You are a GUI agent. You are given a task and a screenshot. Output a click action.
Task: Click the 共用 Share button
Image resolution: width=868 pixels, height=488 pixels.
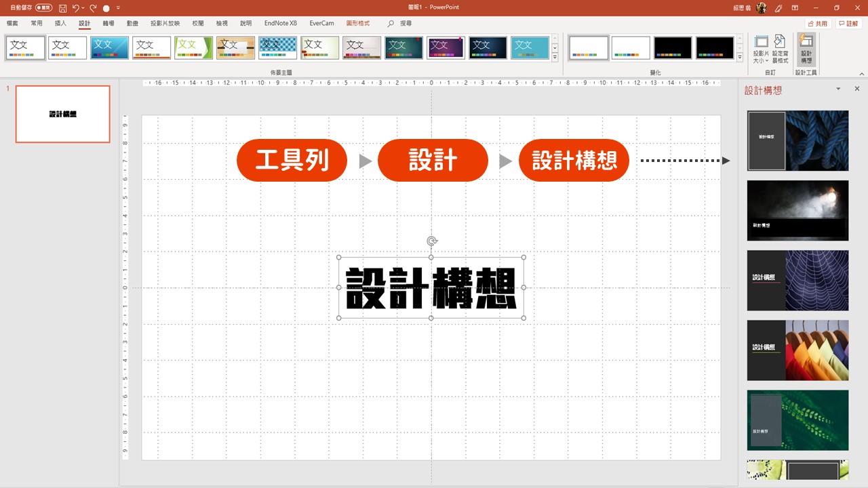[x=818, y=23]
